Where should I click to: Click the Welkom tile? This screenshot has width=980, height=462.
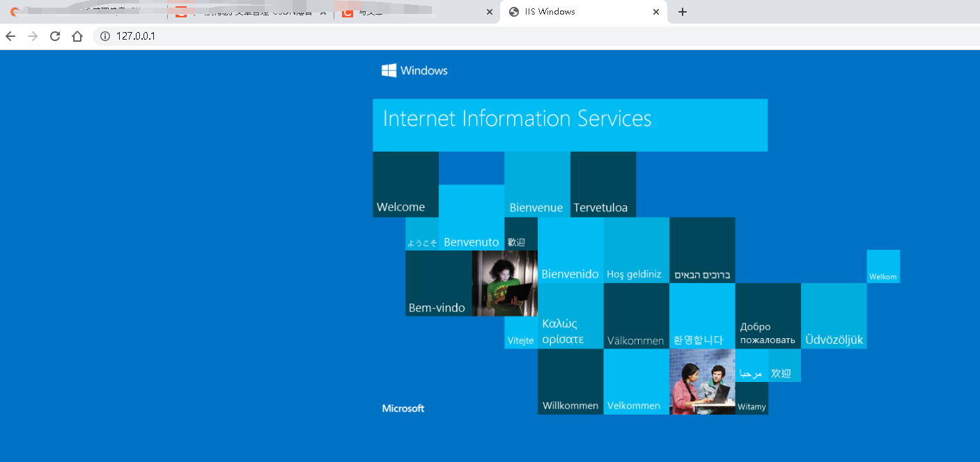tap(883, 266)
